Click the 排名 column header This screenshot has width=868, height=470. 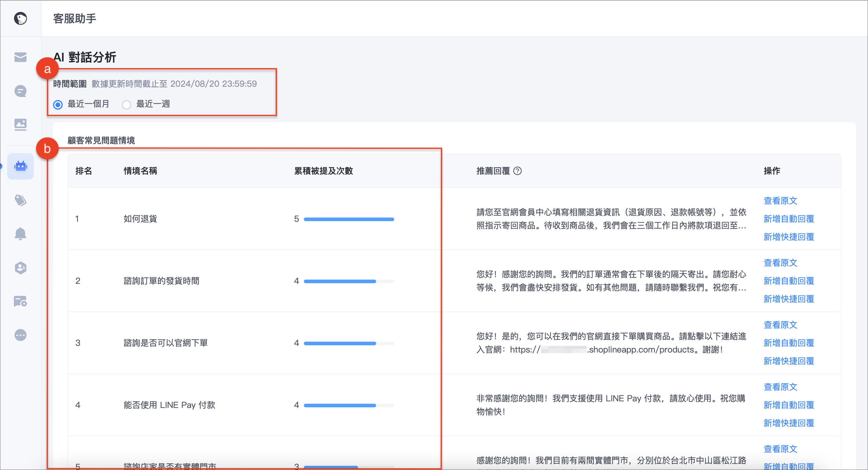tap(83, 171)
